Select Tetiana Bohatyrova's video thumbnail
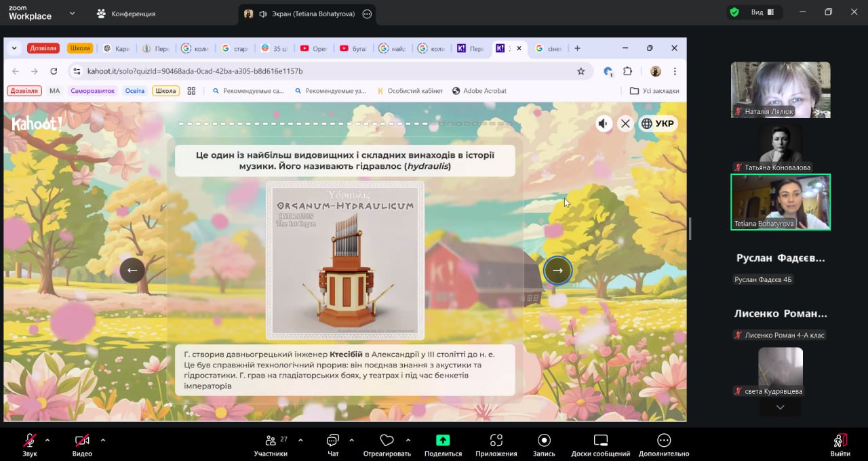The image size is (868, 461). click(780, 202)
